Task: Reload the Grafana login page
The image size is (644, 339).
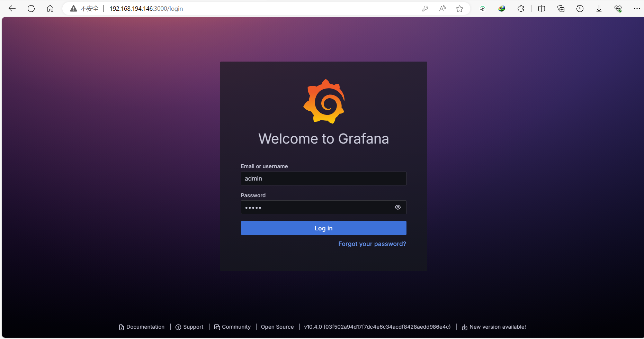Action: pos(31,9)
